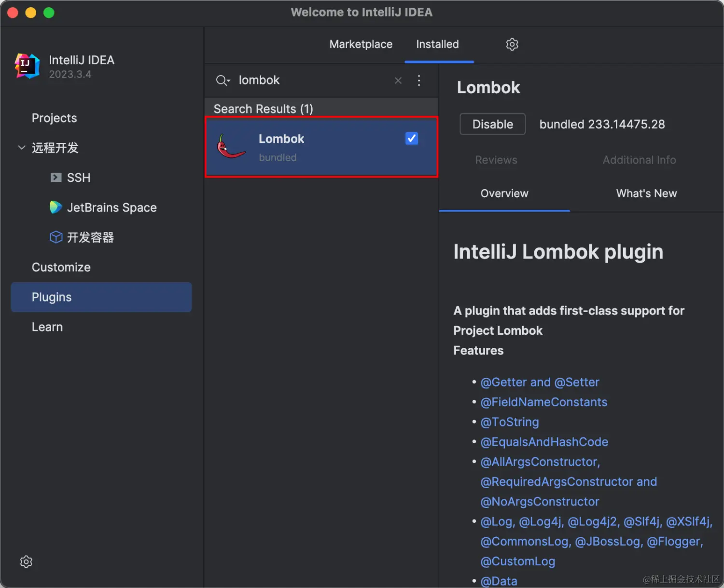
Task: Select the Lombok search result row
Action: coord(321,147)
